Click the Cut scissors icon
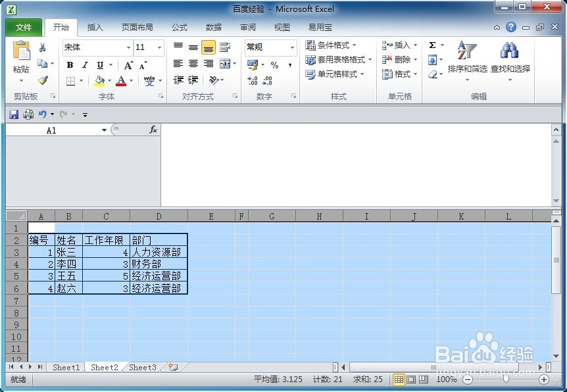This screenshot has height=392, width=567. (42, 47)
